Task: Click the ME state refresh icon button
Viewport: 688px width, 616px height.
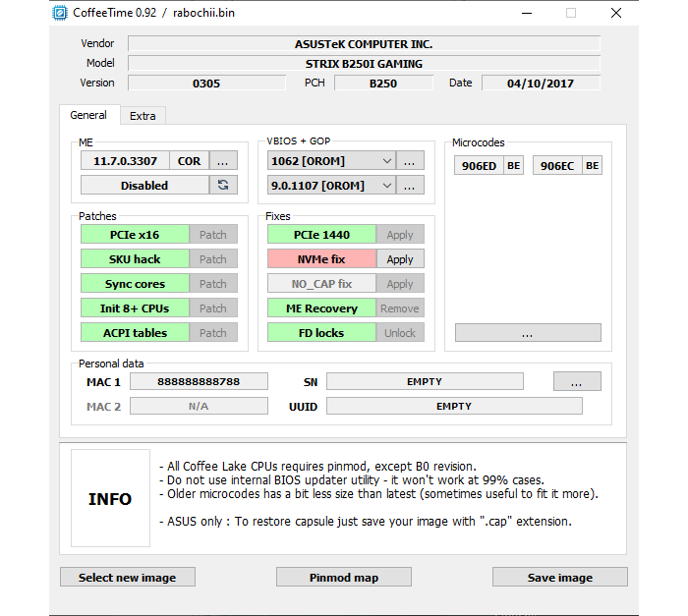Action: coord(223,185)
